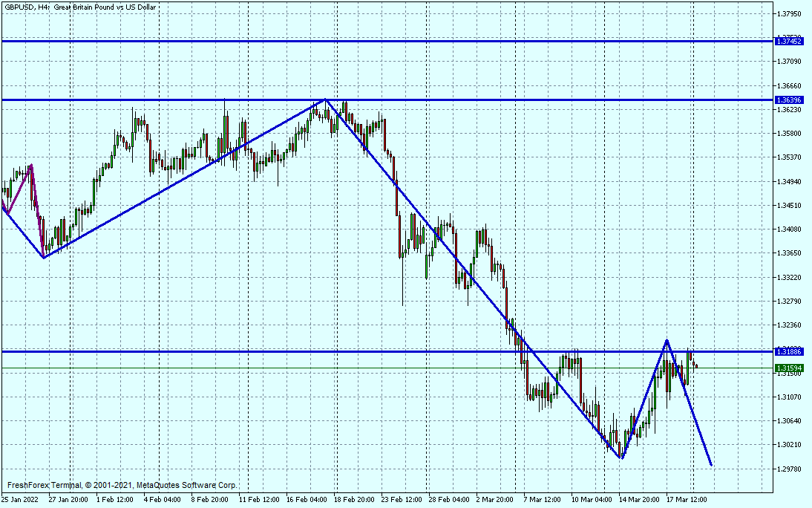
Task: Click the 1 Feb 12:00 time label
Action: coord(114,500)
